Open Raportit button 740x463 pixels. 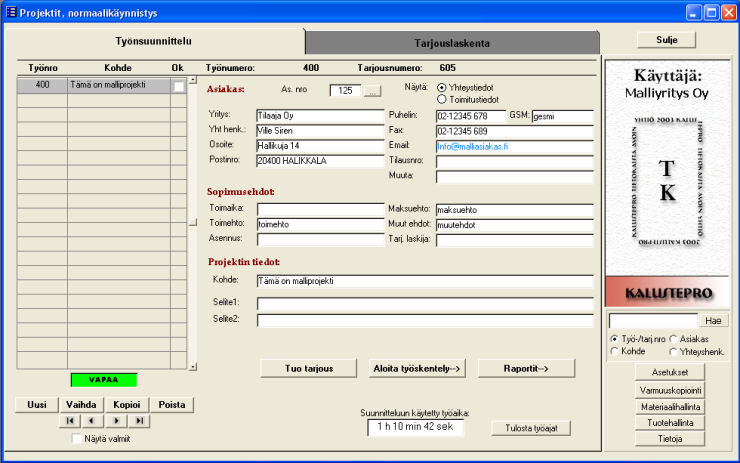[x=526, y=369]
